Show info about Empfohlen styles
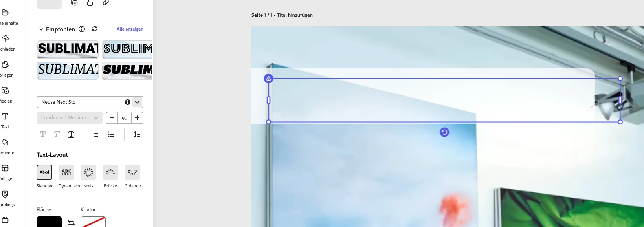This screenshot has width=644, height=227. (82, 29)
